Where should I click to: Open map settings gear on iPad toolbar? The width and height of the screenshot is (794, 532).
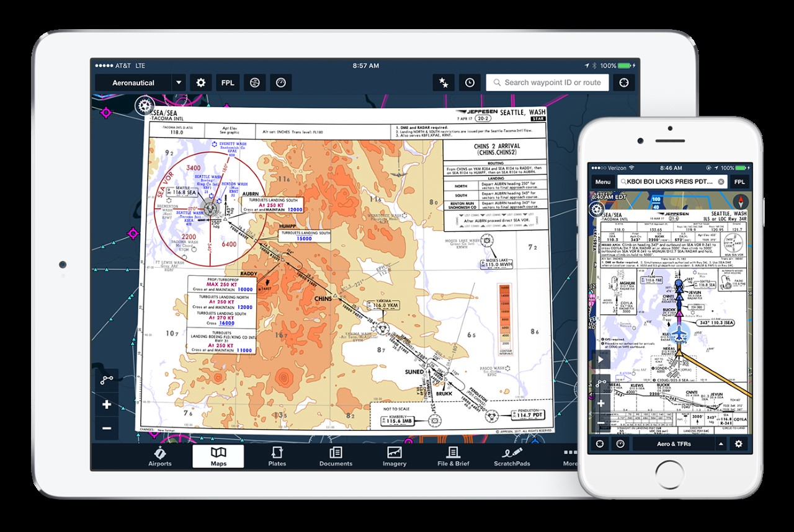200,82
